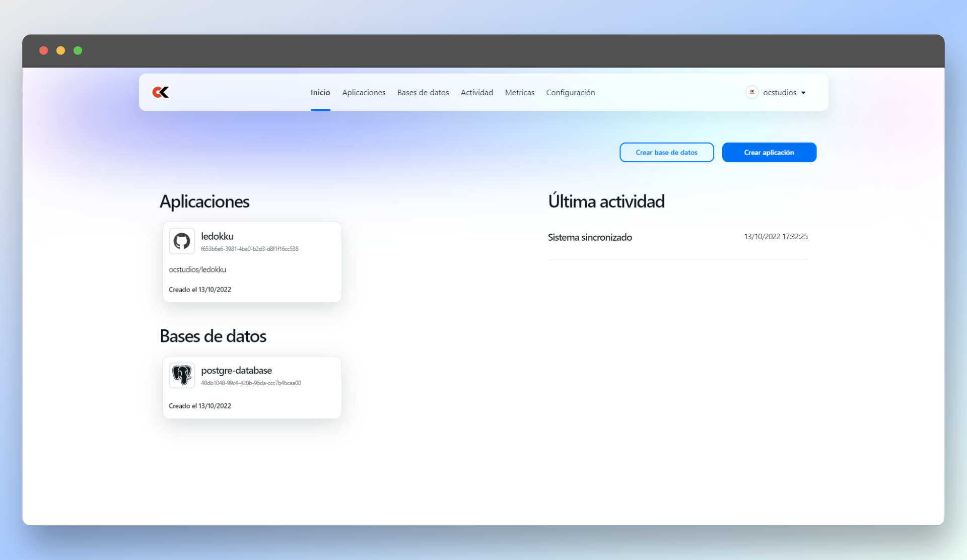
Task: Click the ocstudios/ledokku repository text
Action: click(197, 269)
